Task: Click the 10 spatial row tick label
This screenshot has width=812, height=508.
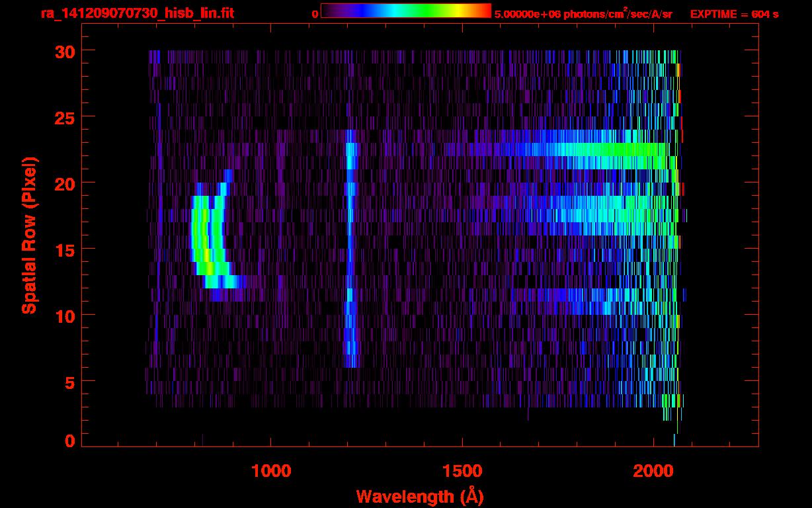Action: click(x=65, y=316)
